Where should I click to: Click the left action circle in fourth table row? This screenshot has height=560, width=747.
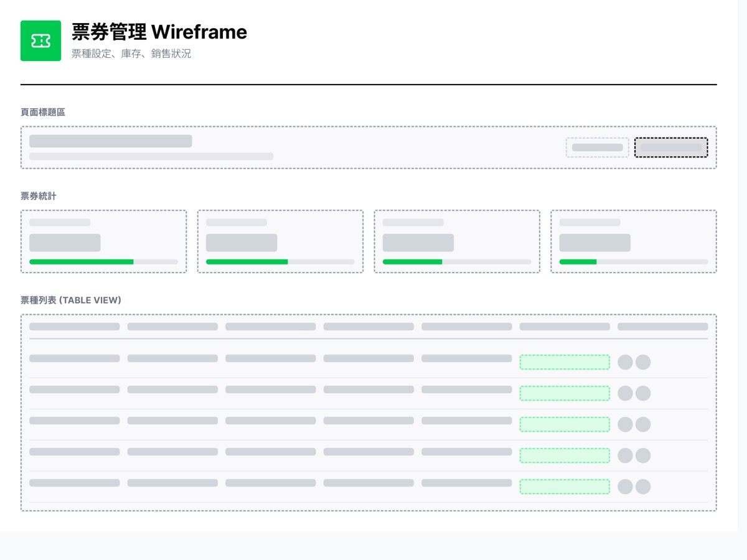(x=625, y=455)
